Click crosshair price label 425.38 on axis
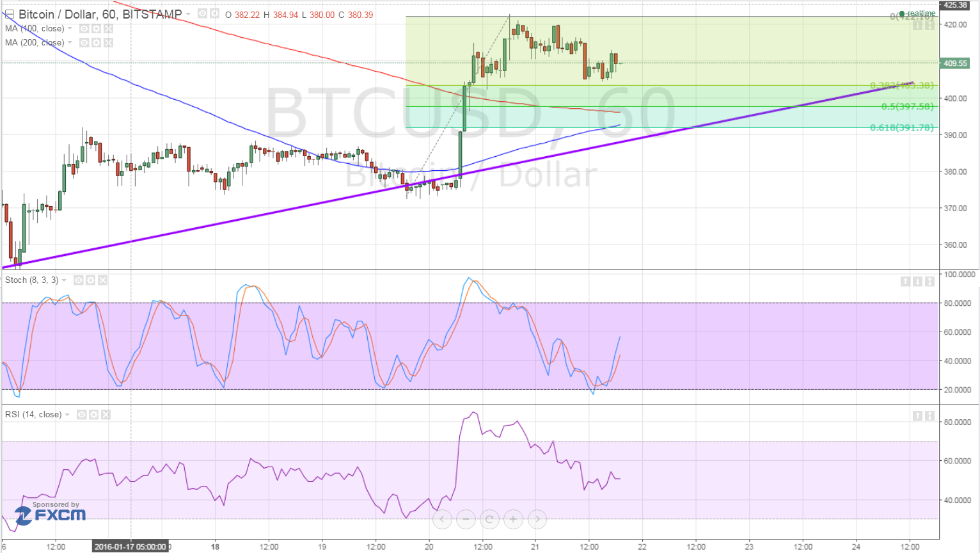The image size is (980, 553). click(955, 5)
